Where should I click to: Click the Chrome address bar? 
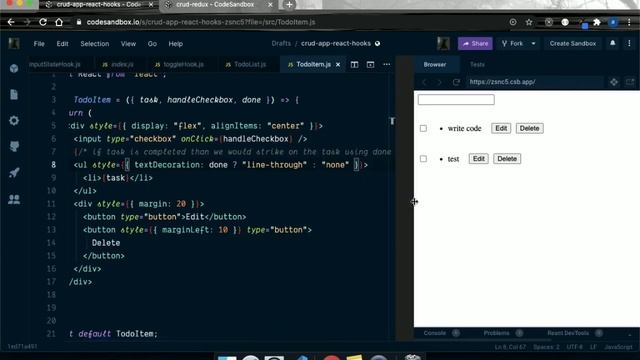pos(286,22)
